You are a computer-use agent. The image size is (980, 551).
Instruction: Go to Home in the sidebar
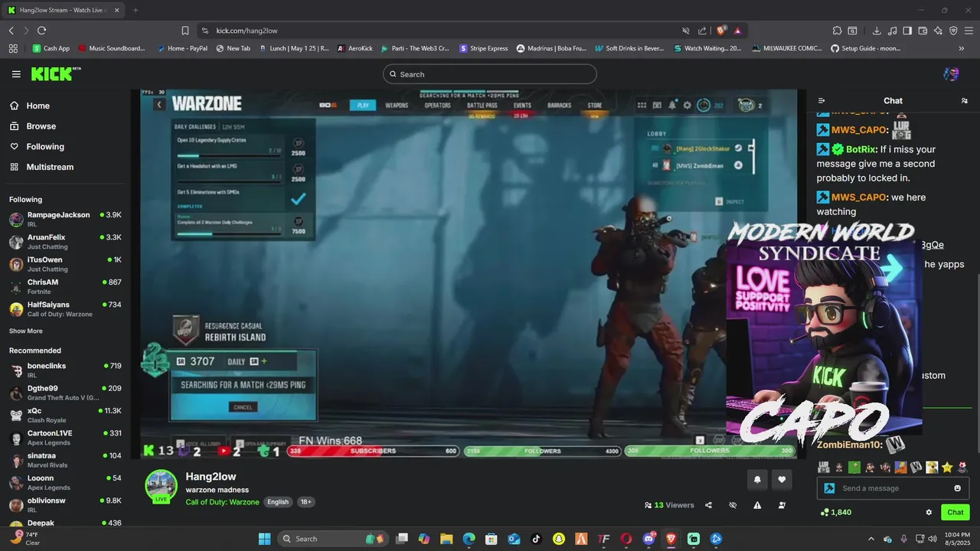[29, 106]
